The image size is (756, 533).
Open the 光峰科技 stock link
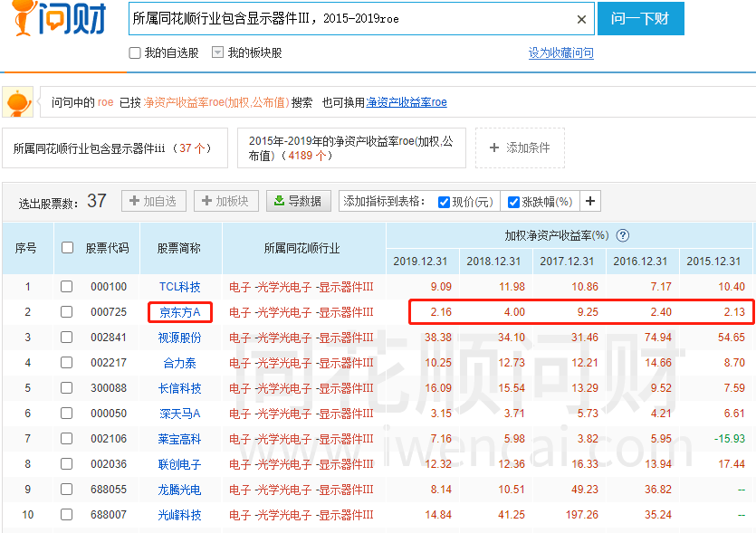(x=180, y=515)
